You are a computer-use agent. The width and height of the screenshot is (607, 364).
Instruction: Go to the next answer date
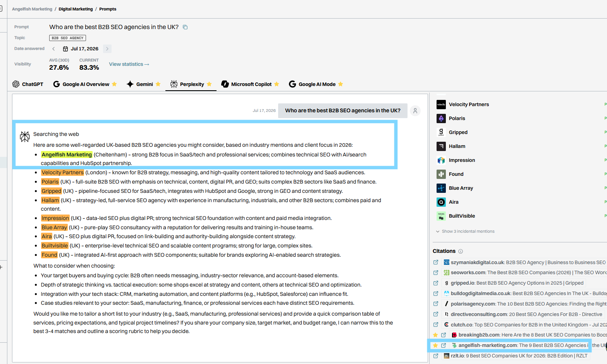pos(107,49)
